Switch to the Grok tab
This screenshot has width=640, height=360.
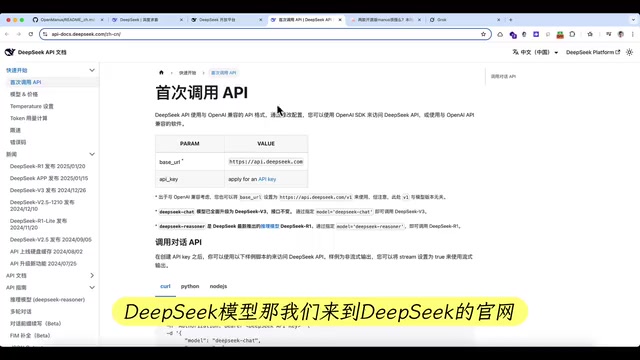(x=463, y=20)
